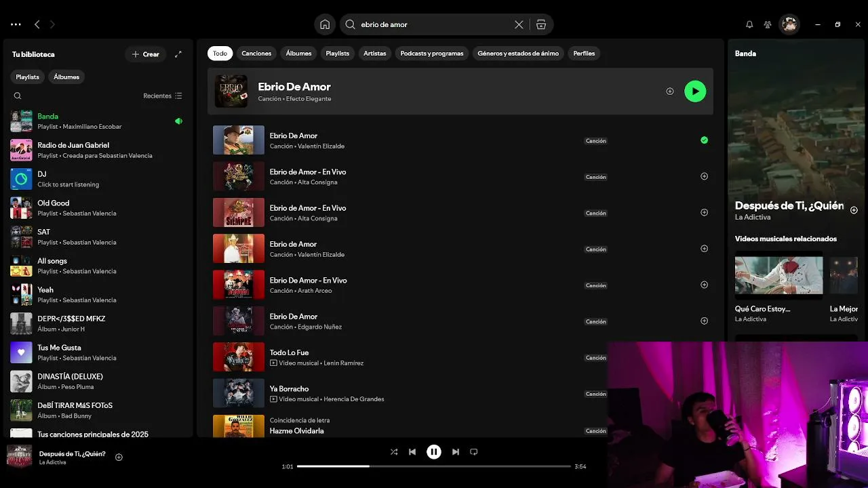Click the Ebrio De Amor top result thumbnail
The image size is (868, 488).
coord(231,91)
